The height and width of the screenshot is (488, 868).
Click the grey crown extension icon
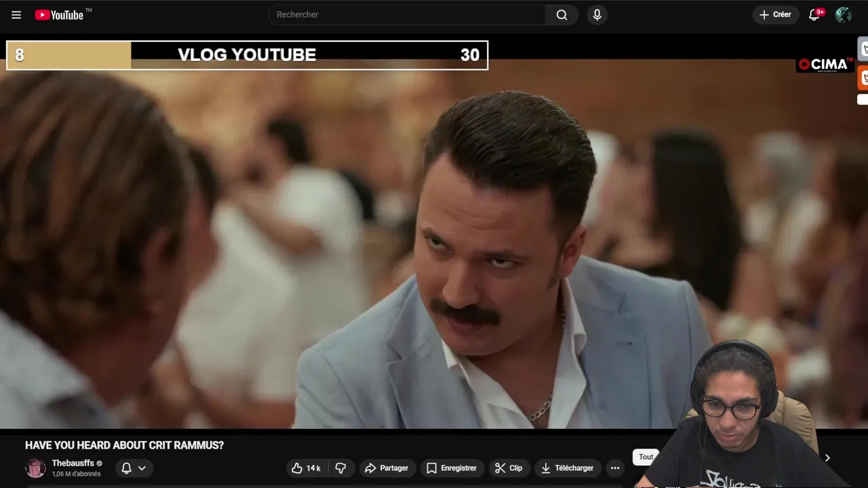coord(864,49)
